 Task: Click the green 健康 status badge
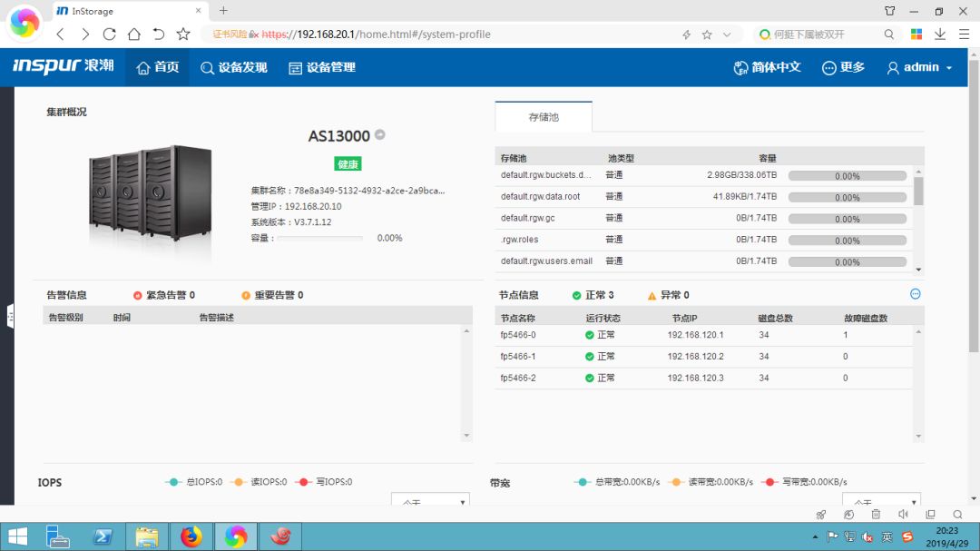(348, 164)
